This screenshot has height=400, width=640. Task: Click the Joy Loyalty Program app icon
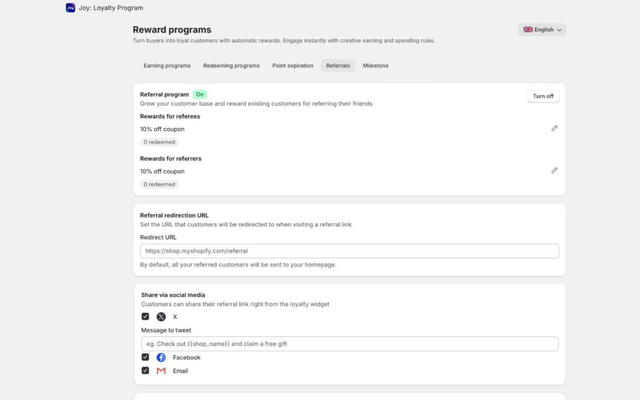pyautogui.click(x=70, y=8)
